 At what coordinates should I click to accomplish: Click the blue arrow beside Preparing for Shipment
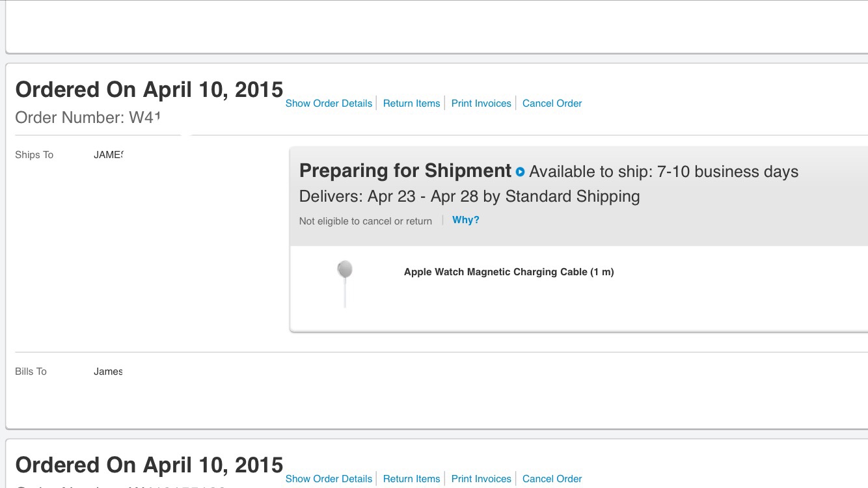pos(520,172)
